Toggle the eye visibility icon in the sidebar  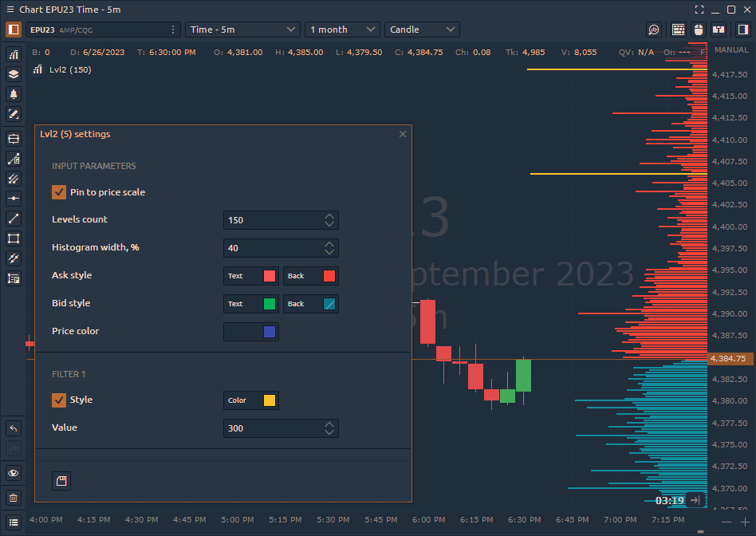[13, 473]
